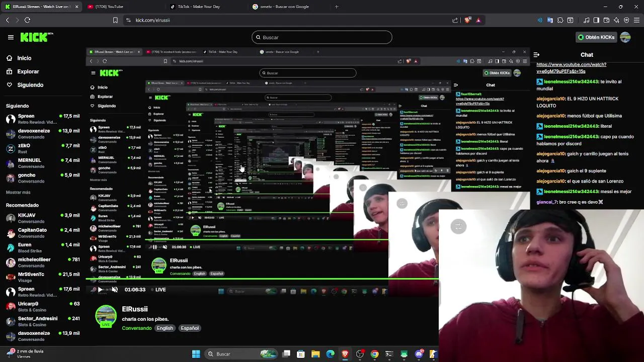The image size is (644, 362).
Task: Open the Brave Rewards triangle icon
Action: tap(478, 20)
